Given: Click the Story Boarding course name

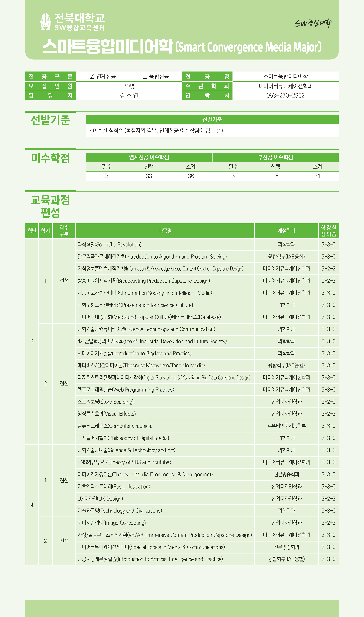Looking at the screenshot, I should (105, 402).
